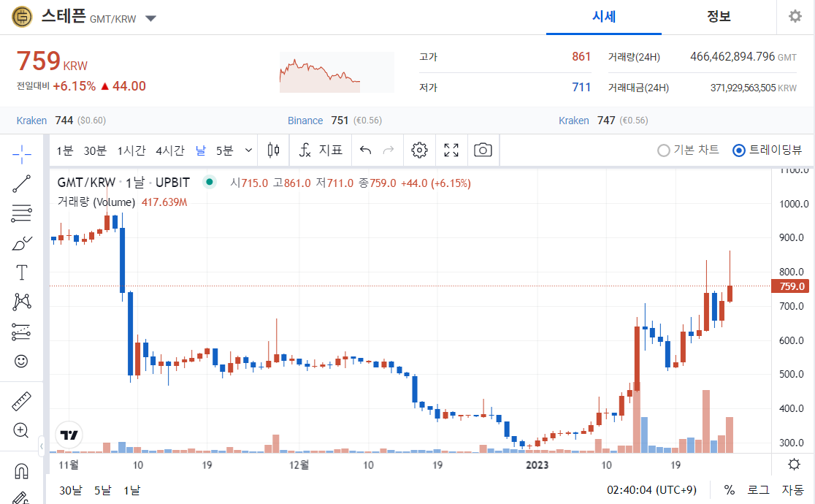Click the 거래대금(24H) value 371,929,563,505
This screenshot has width=815, height=504.
[x=743, y=88]
